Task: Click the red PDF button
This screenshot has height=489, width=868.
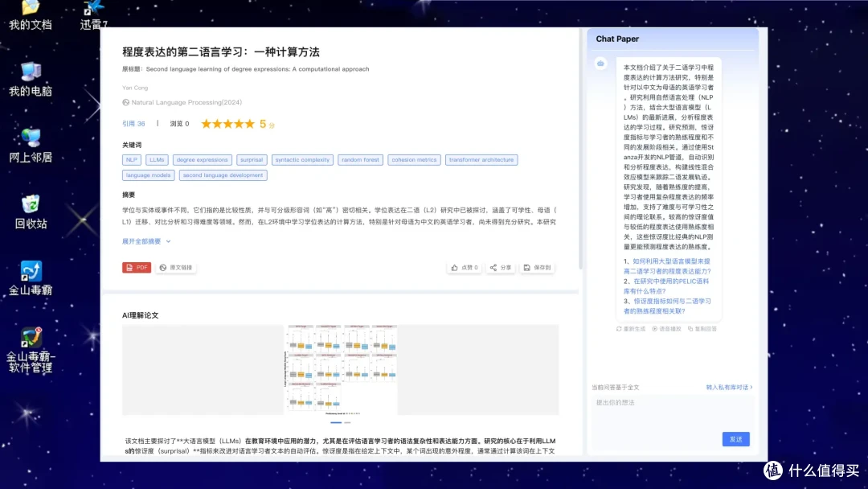Action: pyautogui.click(x=137, y=268)
